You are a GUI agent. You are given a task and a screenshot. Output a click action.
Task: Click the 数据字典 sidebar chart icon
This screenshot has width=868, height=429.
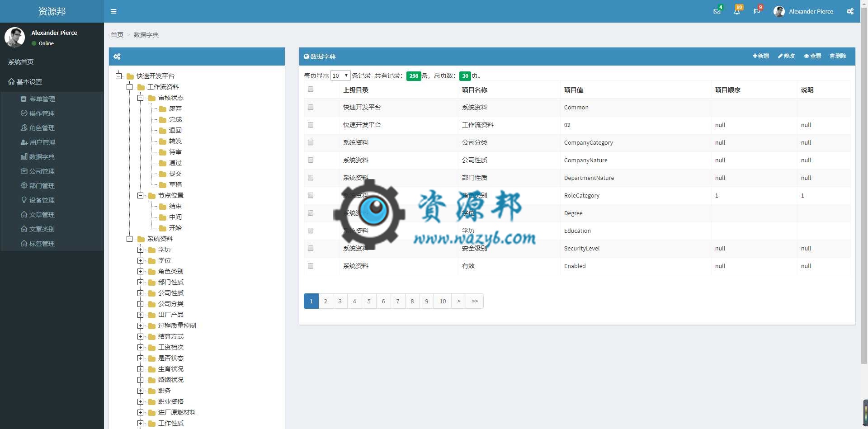pos(24,156)
